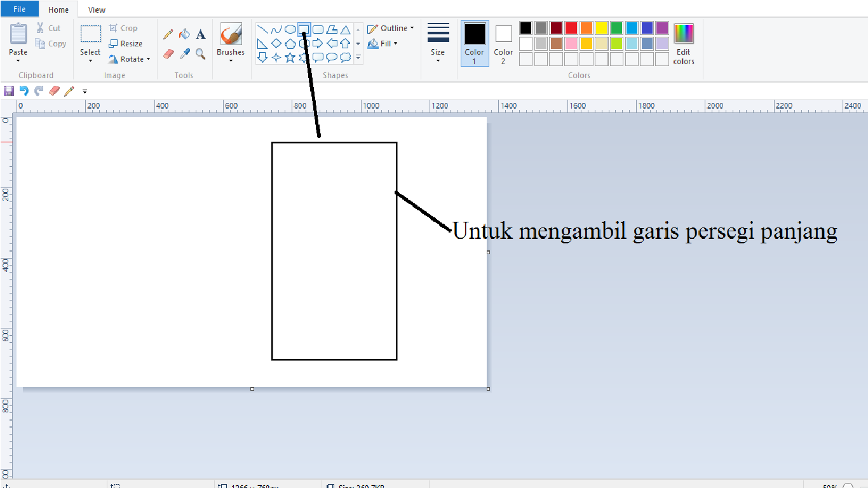Select the Five-point star shape
Image resolution: width=868 pixels, height=488 pixels.
[x=290, y=56]
